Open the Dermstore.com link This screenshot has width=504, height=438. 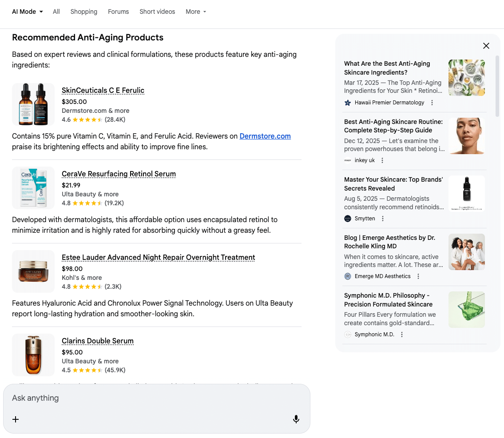[265, 136]
